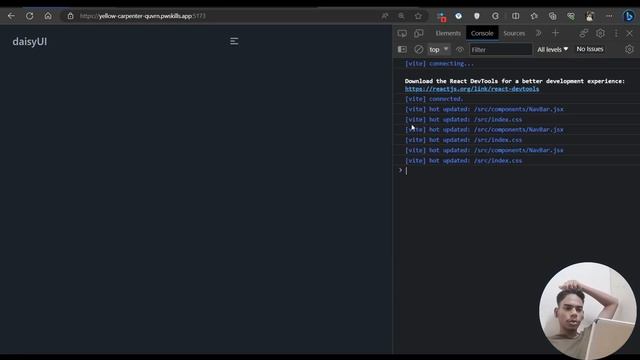Select the 'Download the React DevTools' message
This screenshot has width=640, height=360.
point(514,81)
